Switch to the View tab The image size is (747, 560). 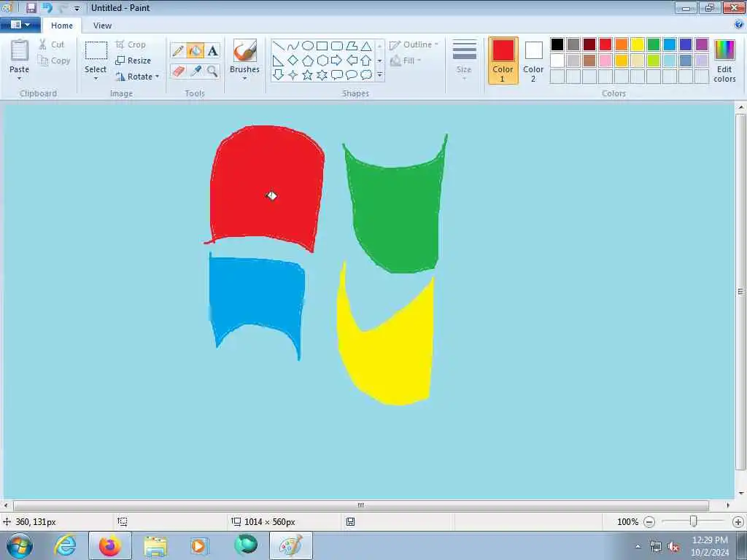(102, 26)
